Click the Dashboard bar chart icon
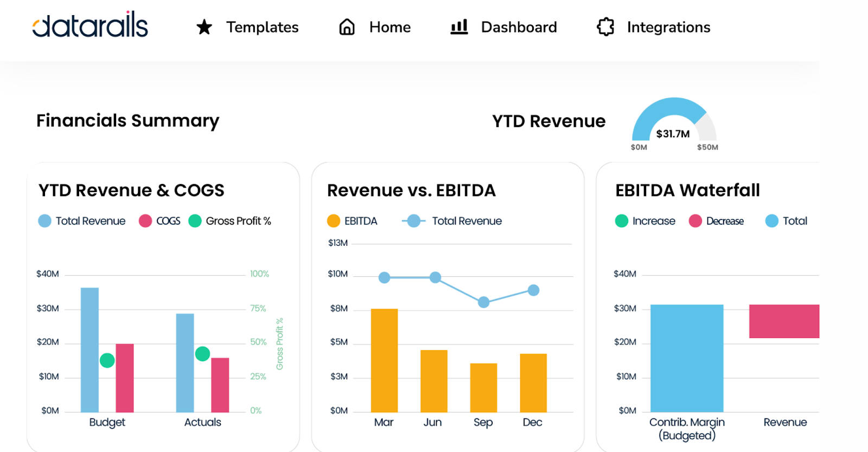Image resolution: width=868 pixels, height=452 pixels. 459,27
